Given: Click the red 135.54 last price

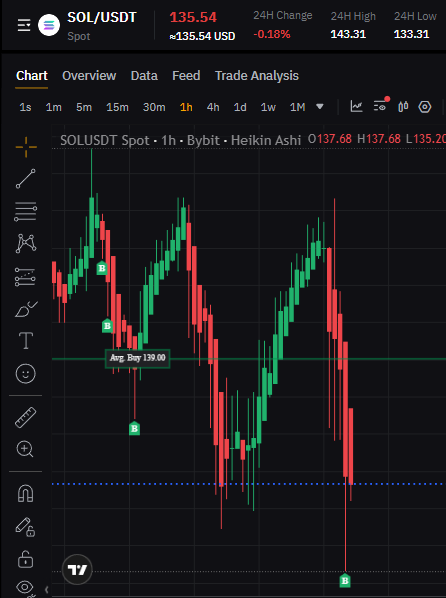Looking at the screenshot, I should click(x=193, y=18).
